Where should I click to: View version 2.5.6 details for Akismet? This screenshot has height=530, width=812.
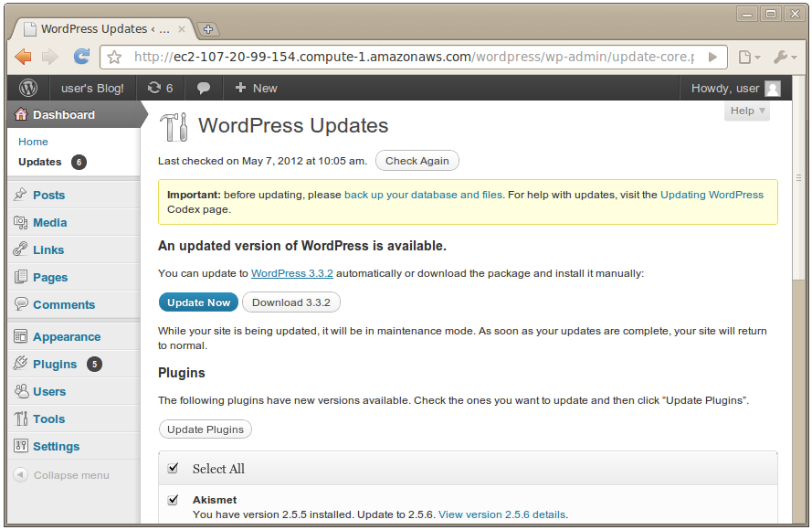501,514
